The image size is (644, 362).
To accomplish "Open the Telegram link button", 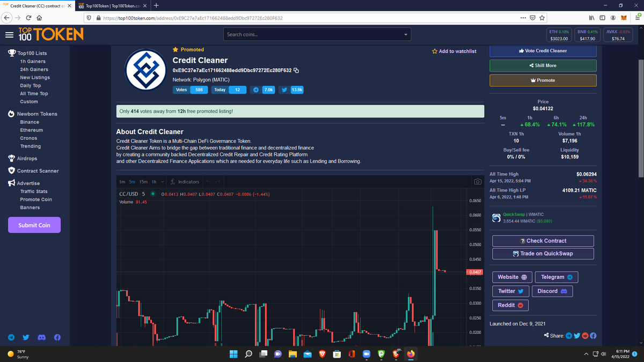I will [x=557, y=277].
